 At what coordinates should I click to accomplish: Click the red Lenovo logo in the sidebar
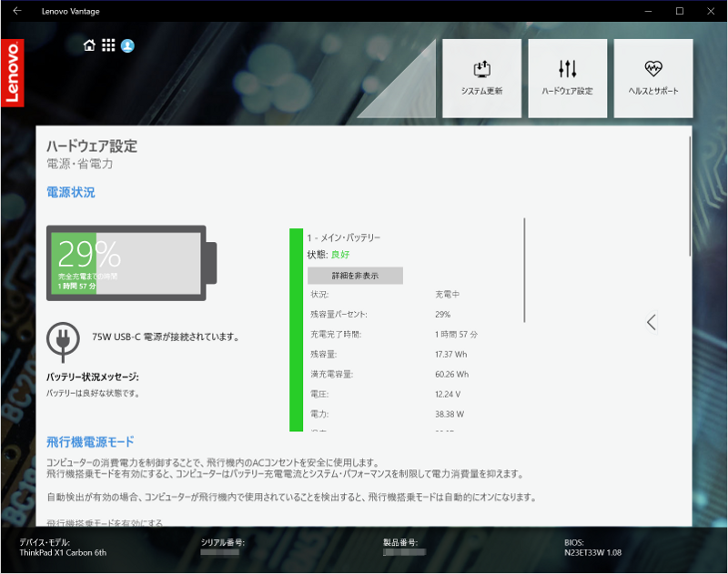[13, 73]
